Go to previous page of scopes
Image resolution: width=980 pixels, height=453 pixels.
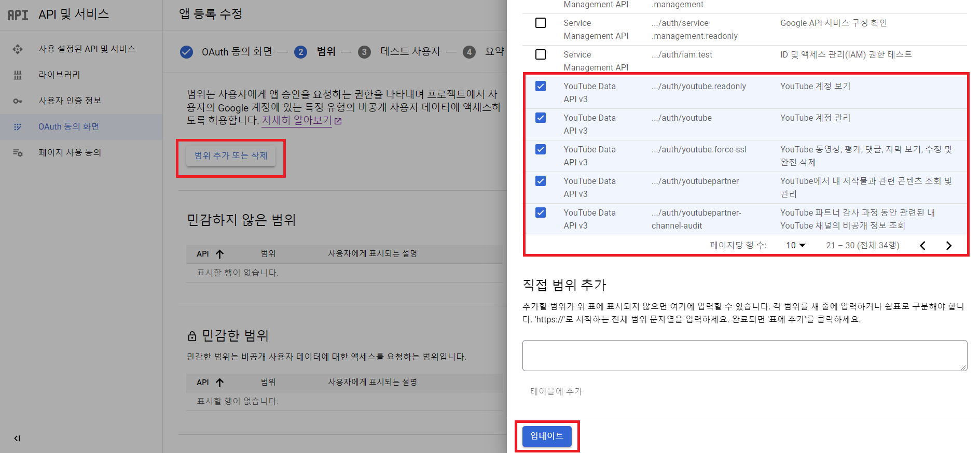tap(922, 246)
